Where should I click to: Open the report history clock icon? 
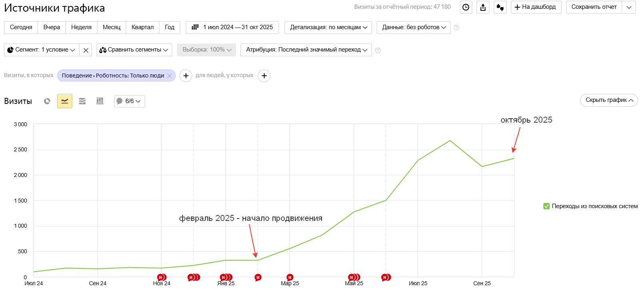(466, 7)
